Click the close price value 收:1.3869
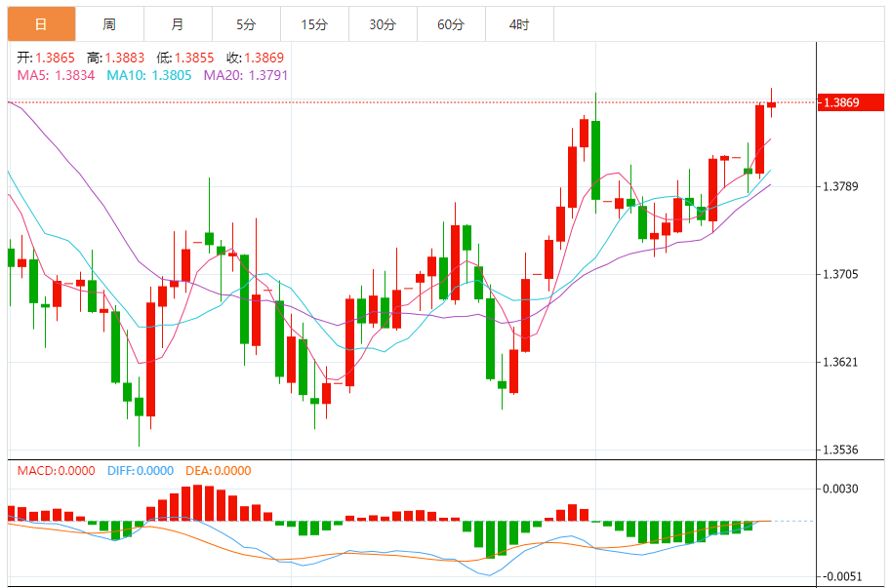 point(255,58)
